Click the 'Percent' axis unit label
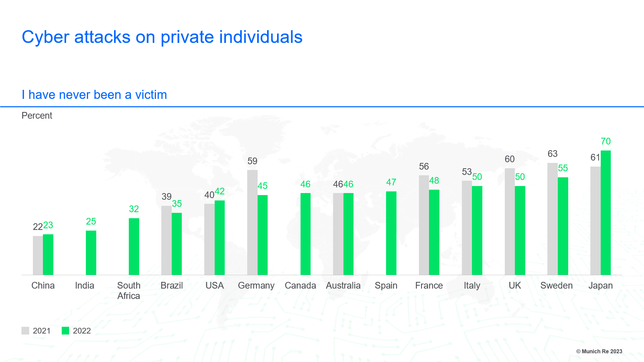Screen dimensions: 644x362 (37, 116)
